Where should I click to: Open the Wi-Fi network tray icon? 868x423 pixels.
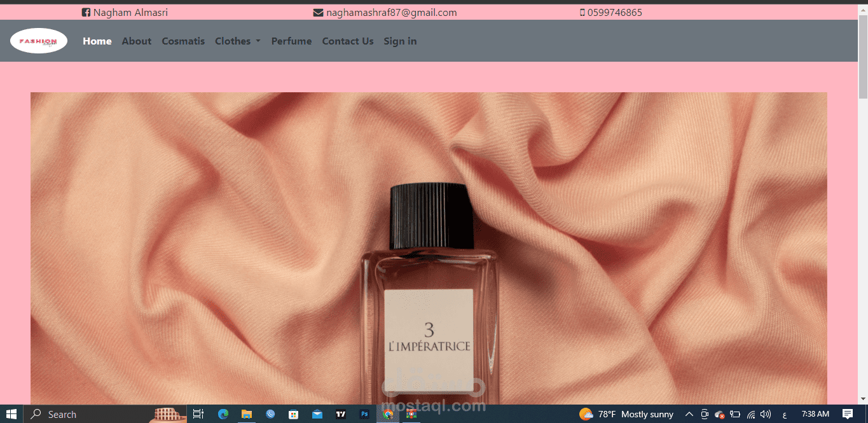751,414
